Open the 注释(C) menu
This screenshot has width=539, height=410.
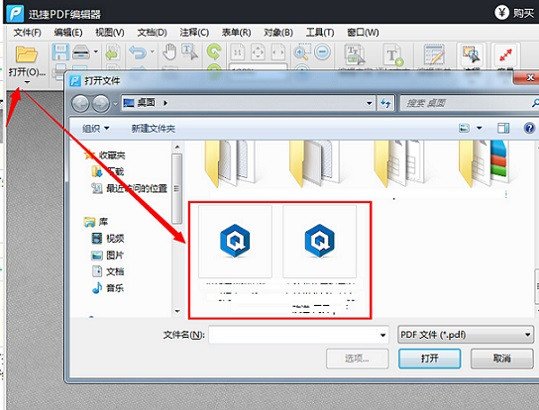click(194, 33)
